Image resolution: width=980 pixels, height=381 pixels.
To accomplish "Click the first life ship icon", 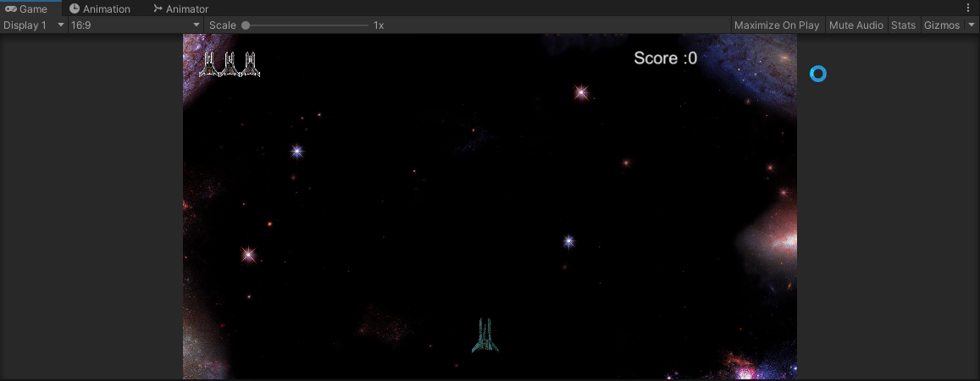I will (210, 64).
